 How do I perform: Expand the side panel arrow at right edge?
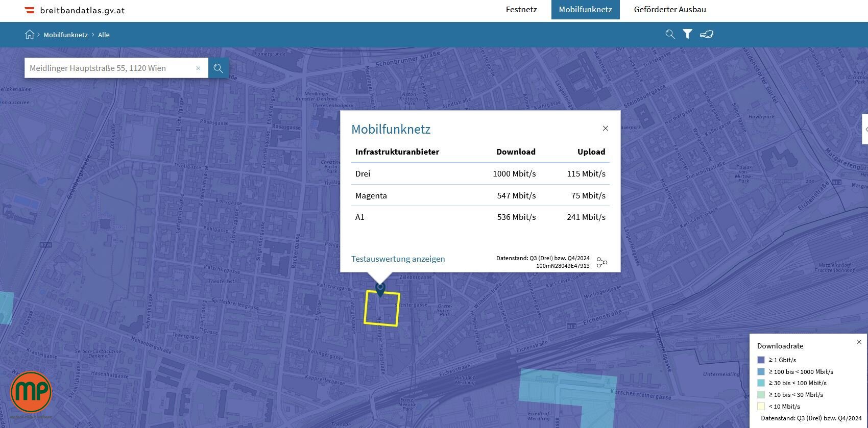pos(865,130)
